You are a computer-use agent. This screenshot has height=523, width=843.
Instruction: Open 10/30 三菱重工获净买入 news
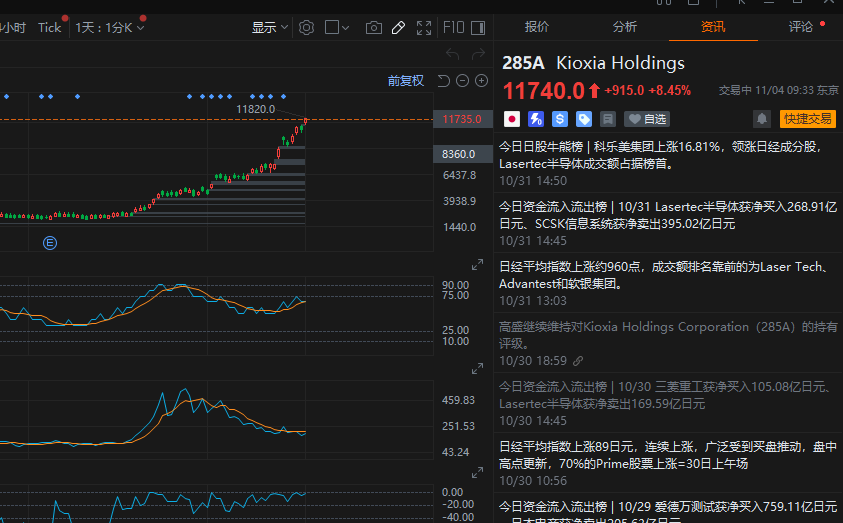668,403
